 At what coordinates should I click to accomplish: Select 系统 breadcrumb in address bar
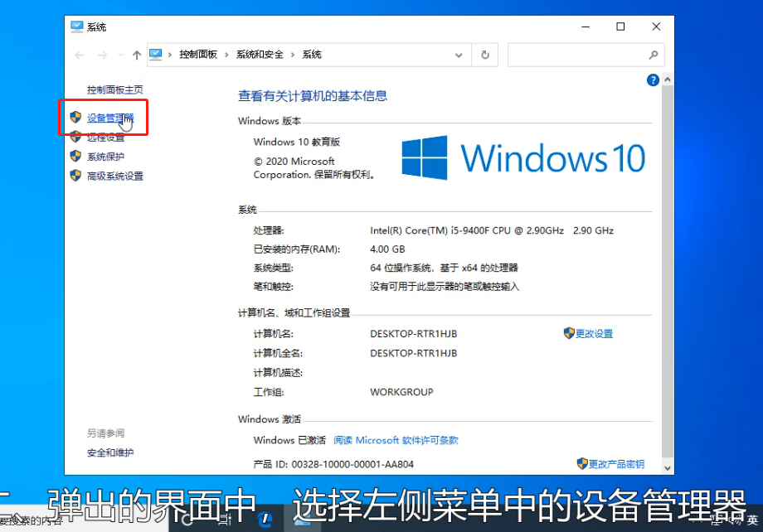[312, 55]
